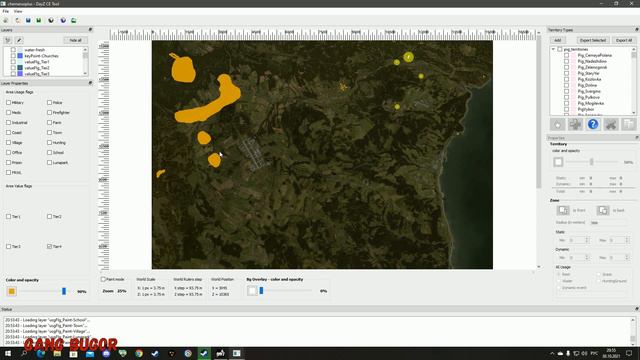The width and height of the screenshot is (640, 360).
Task: Open the View menu
Action: coord(18,11)
